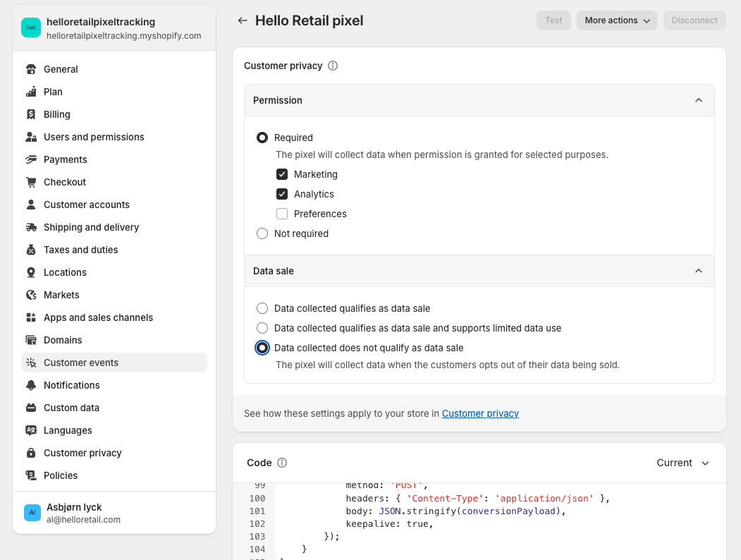This screenshot has height=560, width=741.
Task: Follow the Customer privacy link
Action: click(480, 413)
